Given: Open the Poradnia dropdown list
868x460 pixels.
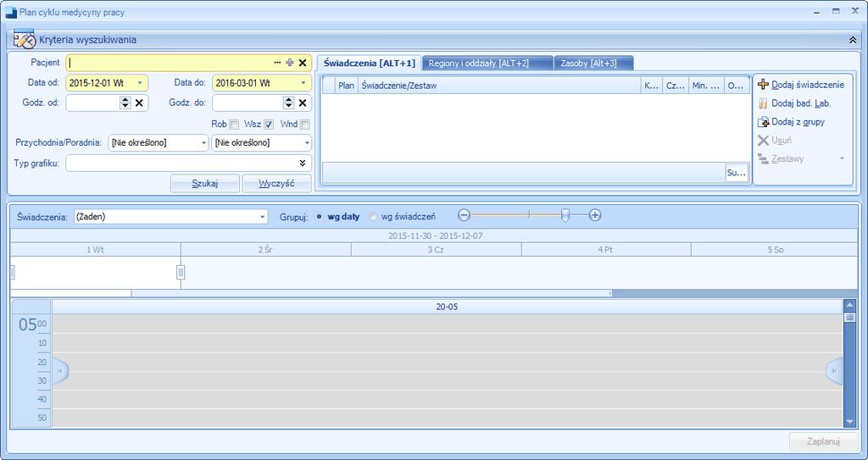Looking at the screenshot, I should (x=307, y=143).
